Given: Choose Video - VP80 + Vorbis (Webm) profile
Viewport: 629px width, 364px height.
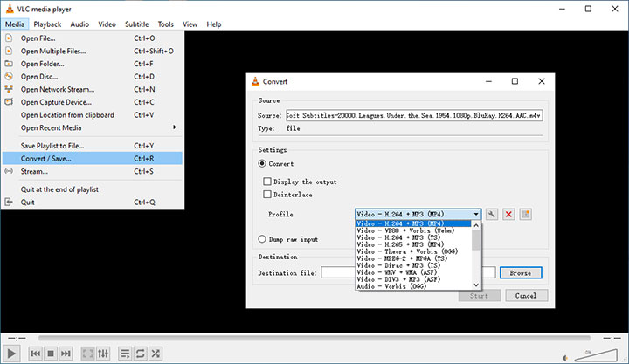Looking at the screenshot, I should tap(413, 230).
